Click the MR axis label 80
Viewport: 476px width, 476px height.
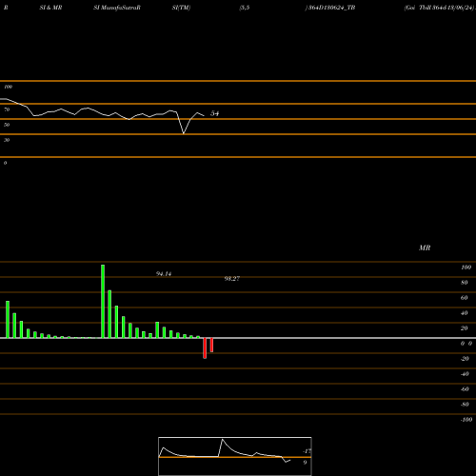tap(465, 283)
